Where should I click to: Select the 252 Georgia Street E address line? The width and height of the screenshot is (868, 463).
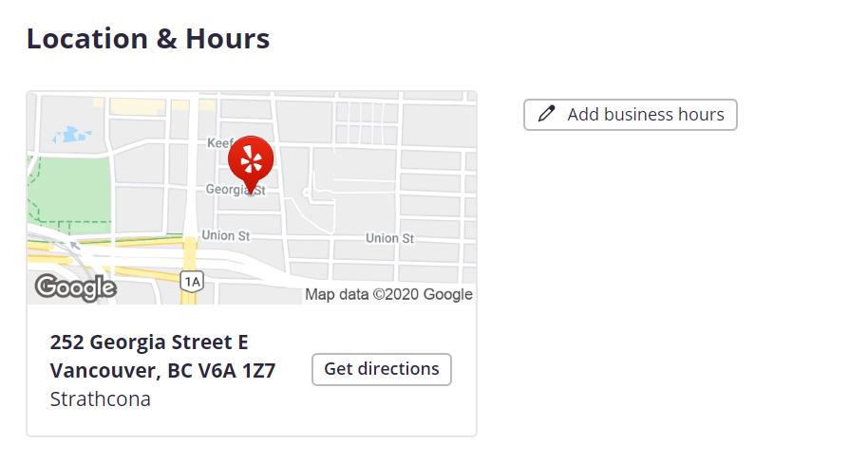149,342
